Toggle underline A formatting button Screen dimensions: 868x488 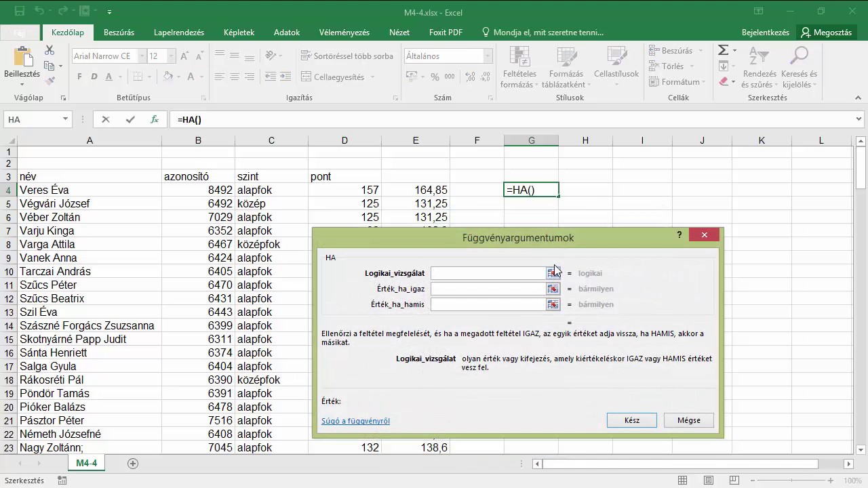107,77
